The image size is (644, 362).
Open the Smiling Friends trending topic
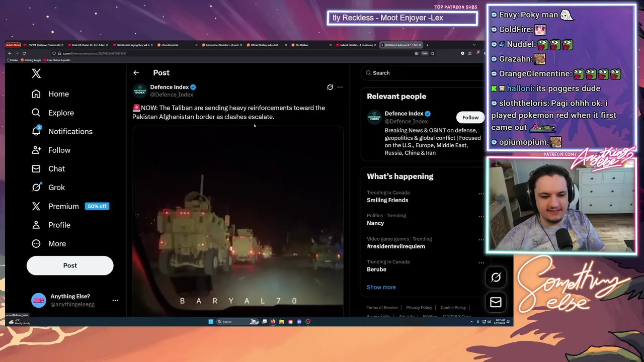pos(387,200)
